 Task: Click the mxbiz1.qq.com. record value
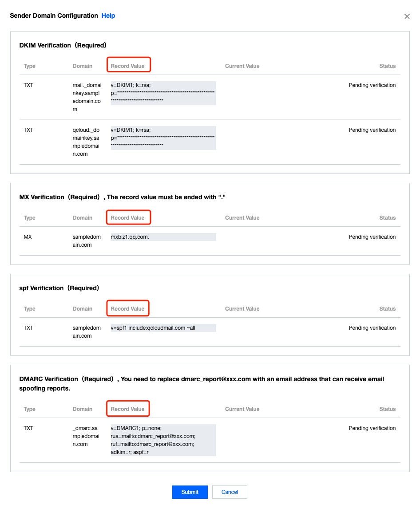pos(163,237)
